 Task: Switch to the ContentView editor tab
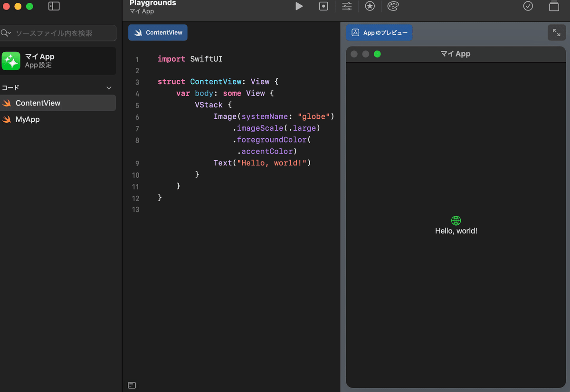coord(158,33)
